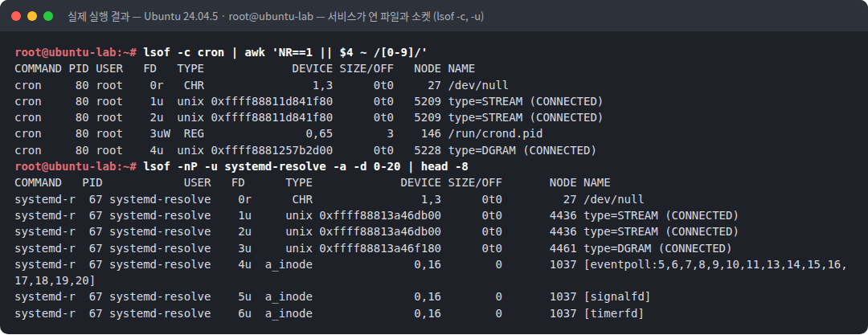The width and height of the screenshot is (868, 335).
Task: Click the [signalfd] name entry
Action: click(x=617, y=296)
